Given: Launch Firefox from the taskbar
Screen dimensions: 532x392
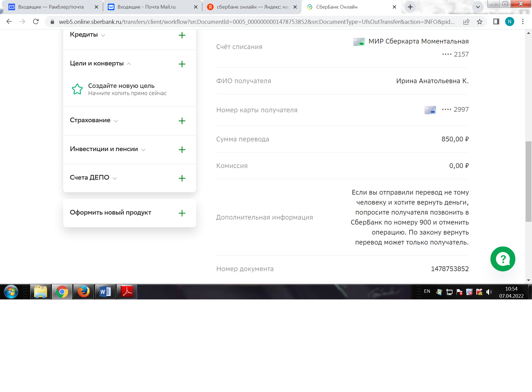Looking at the screenshot, I should [x=84, y=292].
